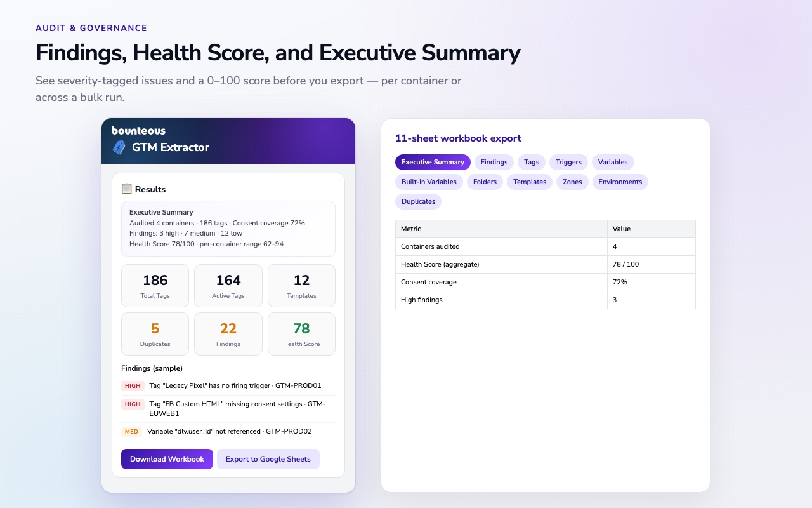The image size is (812, 508).
Task: Click the "dlv.user_id" not referenced finding
Action: click(x=230, y=431)
